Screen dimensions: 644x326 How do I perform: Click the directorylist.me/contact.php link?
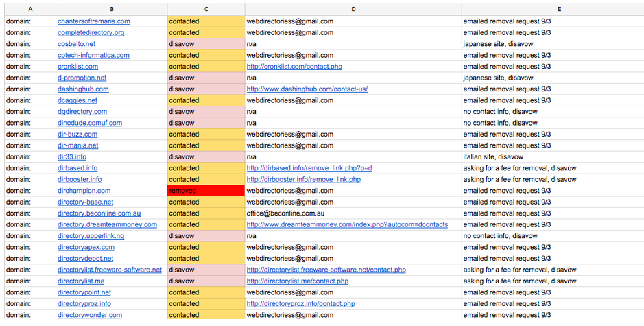pyautogui.click(x=297, y=281)
